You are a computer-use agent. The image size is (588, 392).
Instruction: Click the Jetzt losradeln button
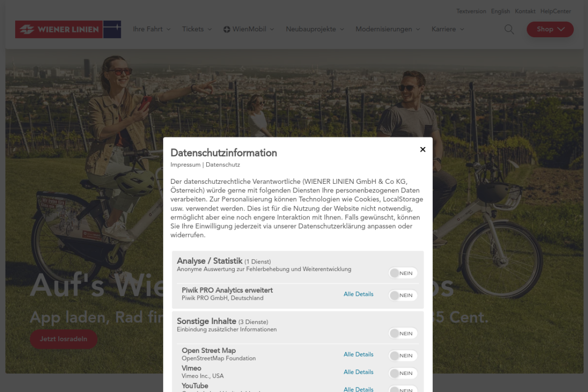click(63, 339)
